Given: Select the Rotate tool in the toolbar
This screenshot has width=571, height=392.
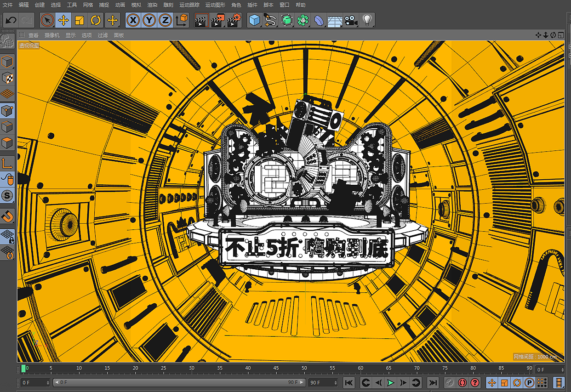Looking at the screenshot, I should [x=95, y=20].
